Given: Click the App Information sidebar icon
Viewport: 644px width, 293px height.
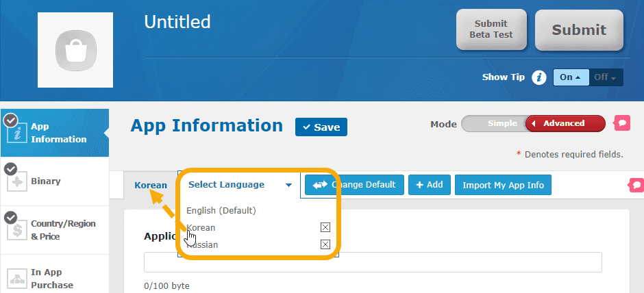Looking at the screenshot, I should point(16,133).
